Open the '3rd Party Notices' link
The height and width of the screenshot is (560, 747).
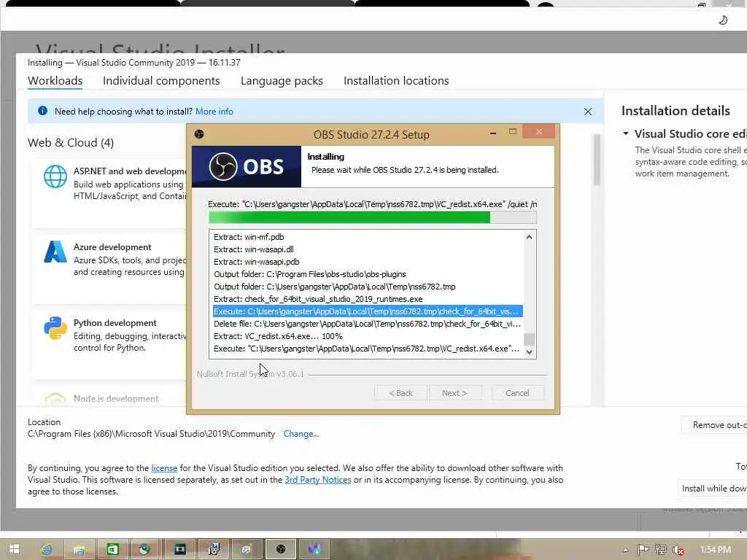(x=318, y=480)
